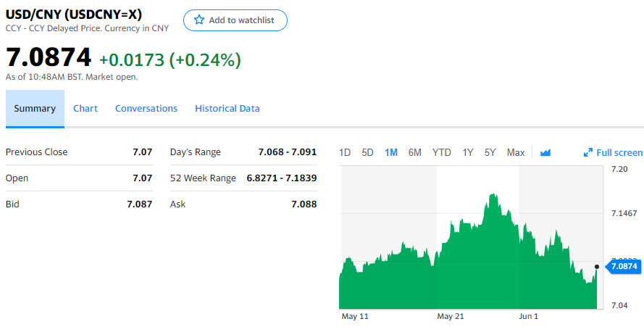Viewport: 644px width, 327px height.
Task: Switch to the Chart tab
Action: click(x=85, y=109)
